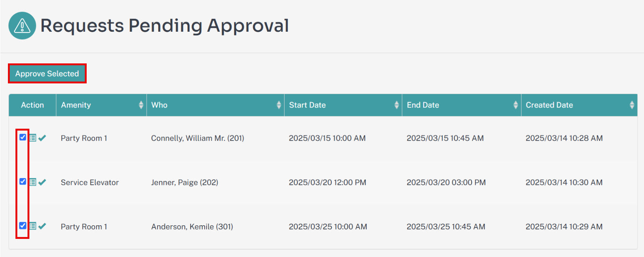The image size is (644, 257).
Task: Sort the table by Amenity column arrows
Action: pyautogui.click(x=141, y=105)
